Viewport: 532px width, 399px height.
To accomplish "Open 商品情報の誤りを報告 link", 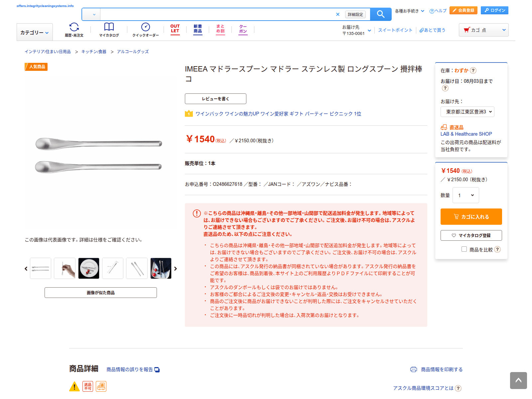I will pos(133,369).
